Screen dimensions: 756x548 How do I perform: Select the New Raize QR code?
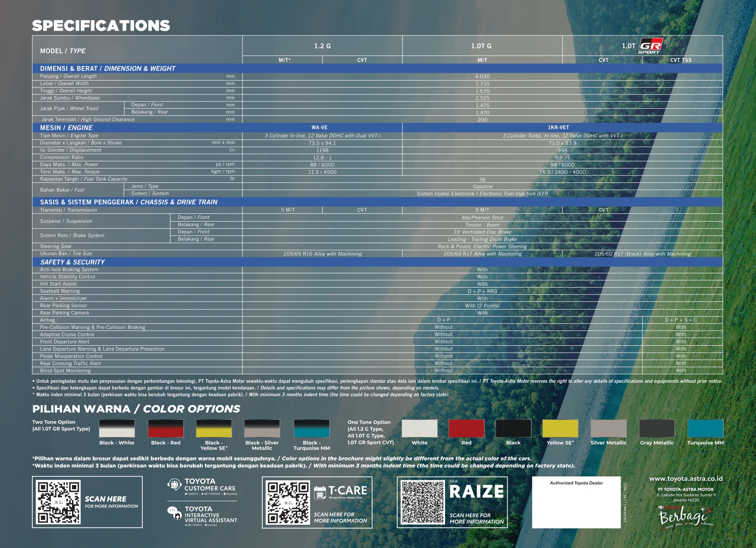423,502
